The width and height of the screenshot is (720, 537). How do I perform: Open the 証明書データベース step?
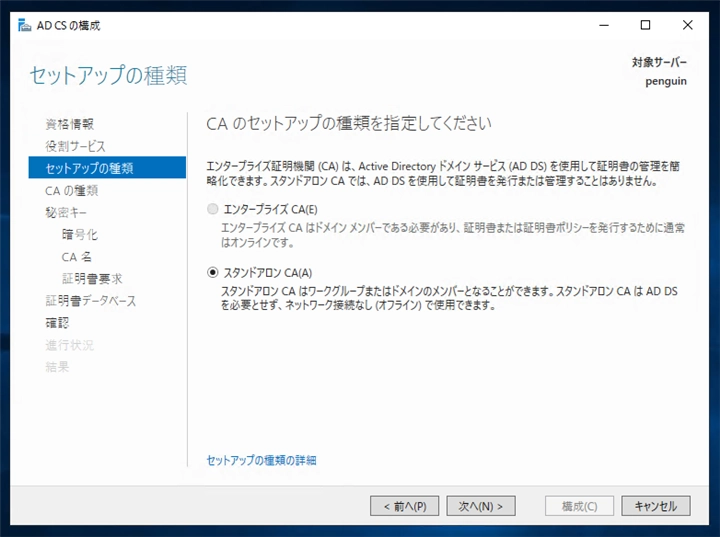pyautogui.click(x=90, y=300)
